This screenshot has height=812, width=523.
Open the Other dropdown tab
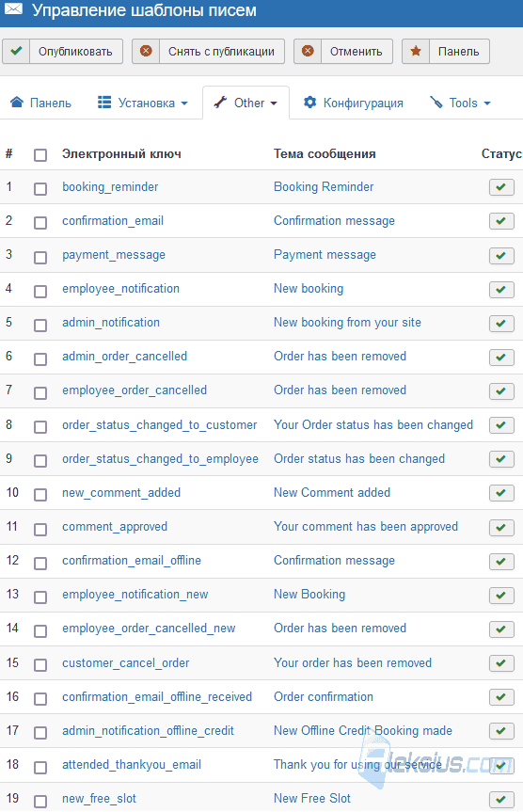point(246,103)
